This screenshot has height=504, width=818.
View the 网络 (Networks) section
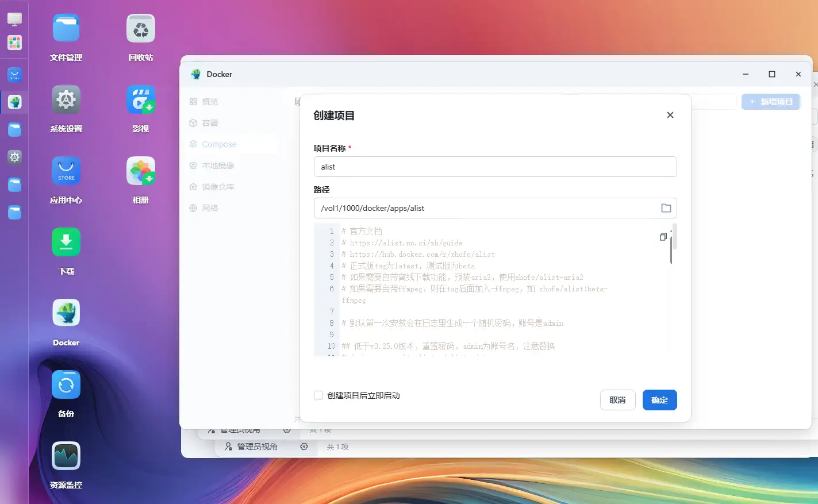[209, 207]
